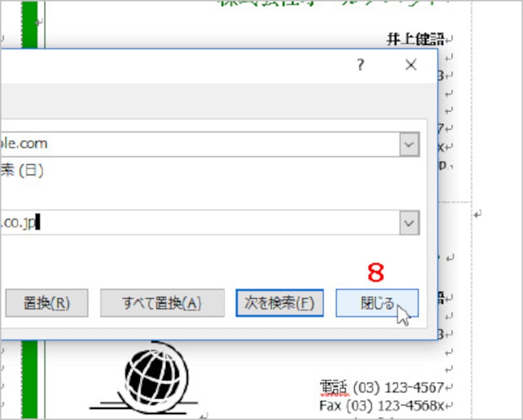Click the すべて置換 (Replace All) button
Screen dimensions: 523x420
[162, 302]
